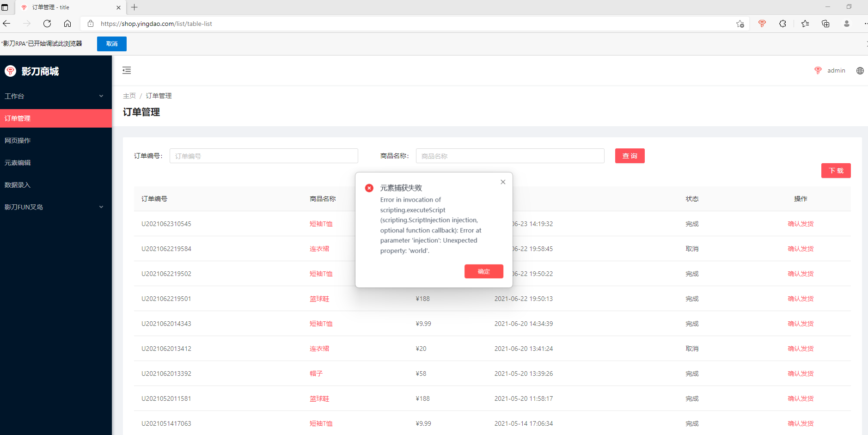This screenshot has width=868, height=435.
Task: Expand the 影刀FUN叉岛 sidebar menu
Action: (56, 207)
